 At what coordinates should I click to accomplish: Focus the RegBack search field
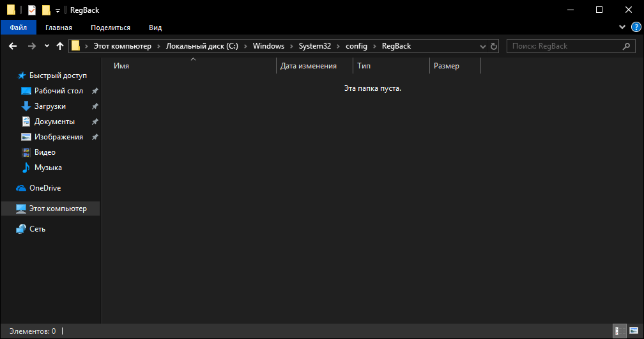pos(571,46)
